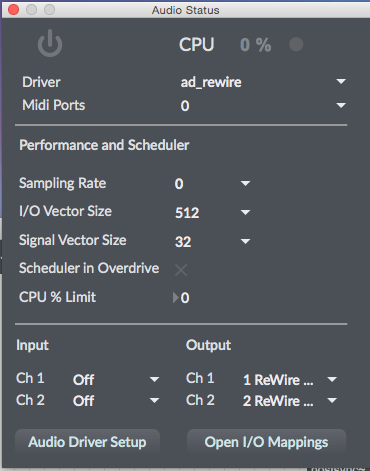Click the Open I/O Mappings button

[266, 442]
